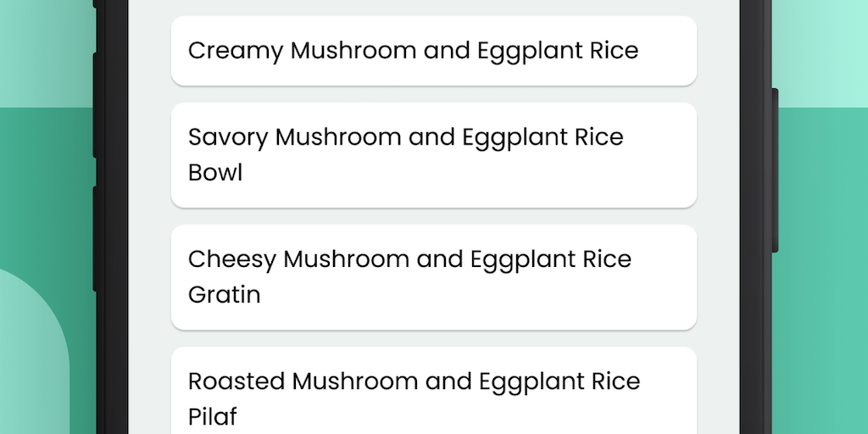Tap the word 'Pilaf' in fourth card
This screenshot has width=868, height=434.
pyautogui.click(x=212, y=417)
